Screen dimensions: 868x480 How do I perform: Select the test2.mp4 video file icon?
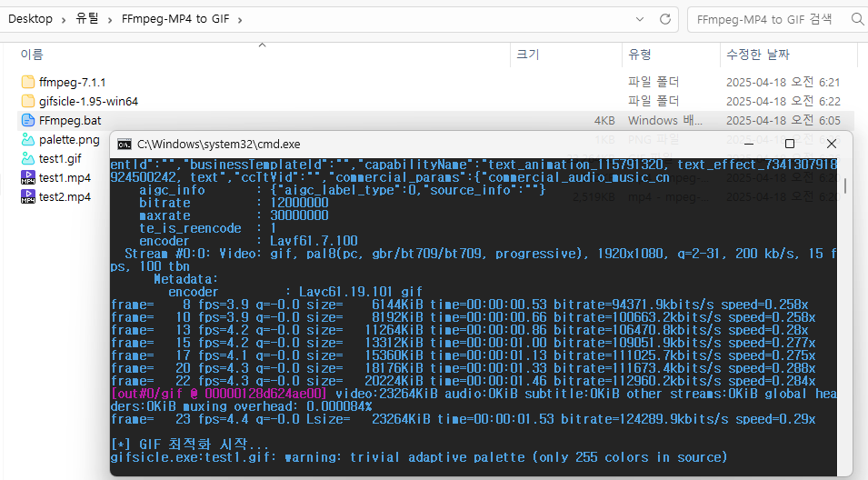(x=28, y=196)
